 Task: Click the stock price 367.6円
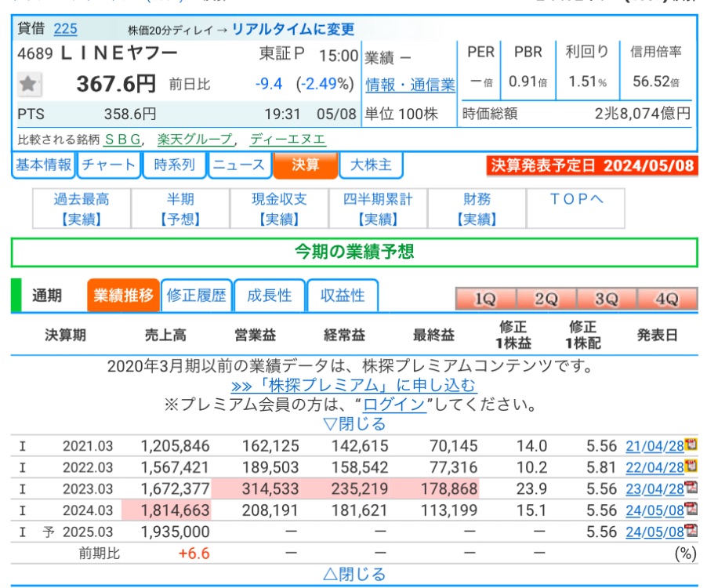116,84
